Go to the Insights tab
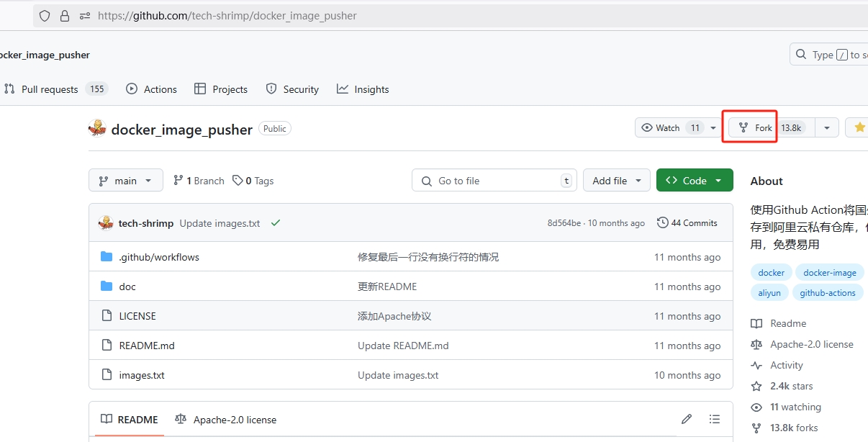 coord(363,89)
